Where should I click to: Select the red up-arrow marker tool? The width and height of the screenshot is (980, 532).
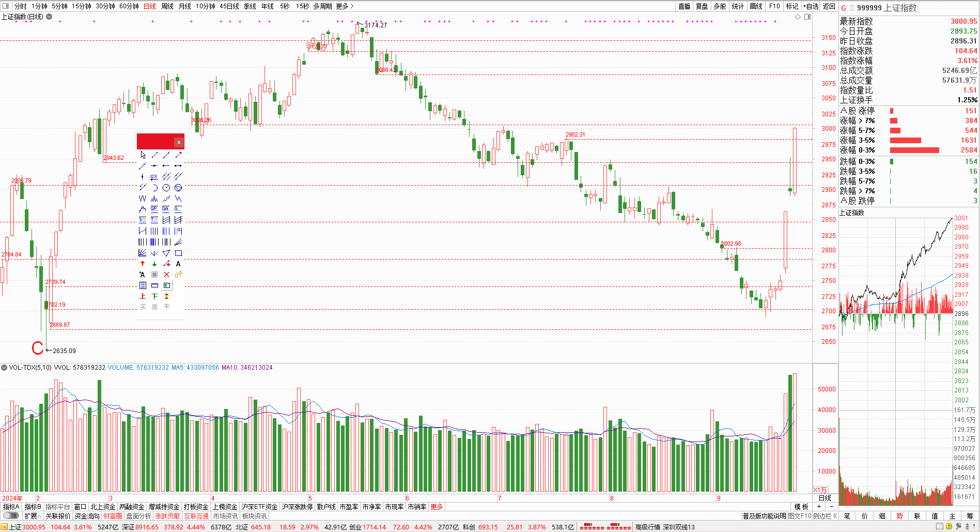click(143, 264)
